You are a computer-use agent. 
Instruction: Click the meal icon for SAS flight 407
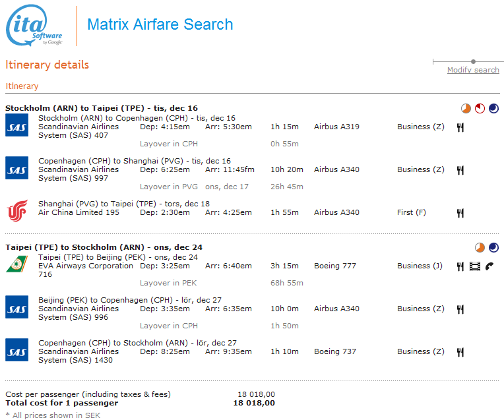coord(460,127)
